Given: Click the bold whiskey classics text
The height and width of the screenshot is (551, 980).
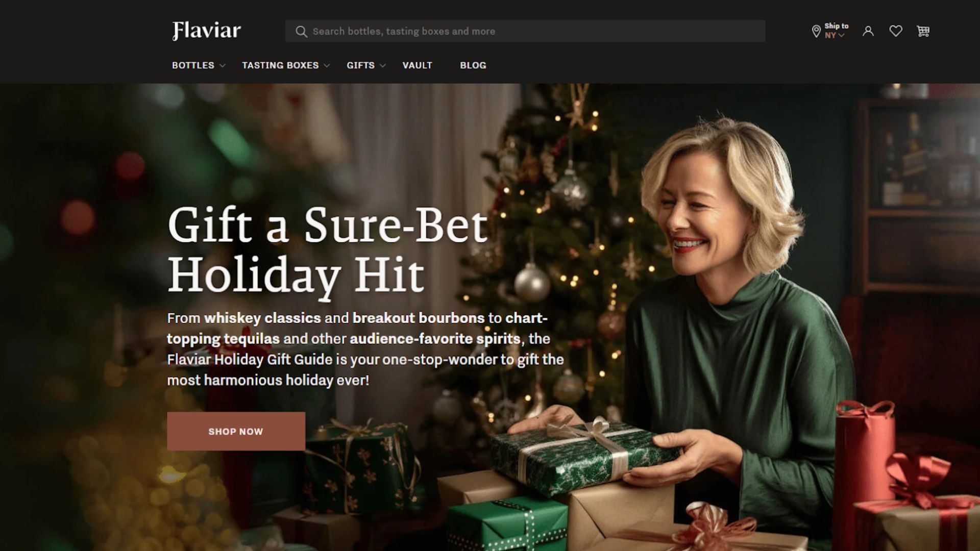Looking at the screenshot, I should point(262,318).
